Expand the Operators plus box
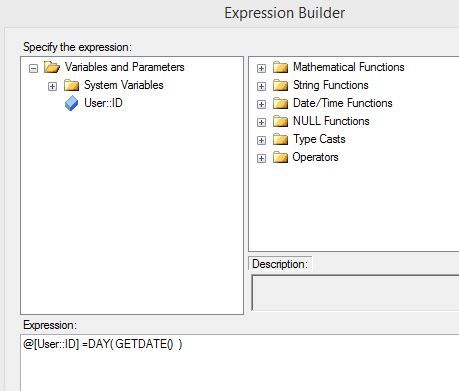Image resolution: width=459 pixels, height=391 pixels. pos(261,159)
